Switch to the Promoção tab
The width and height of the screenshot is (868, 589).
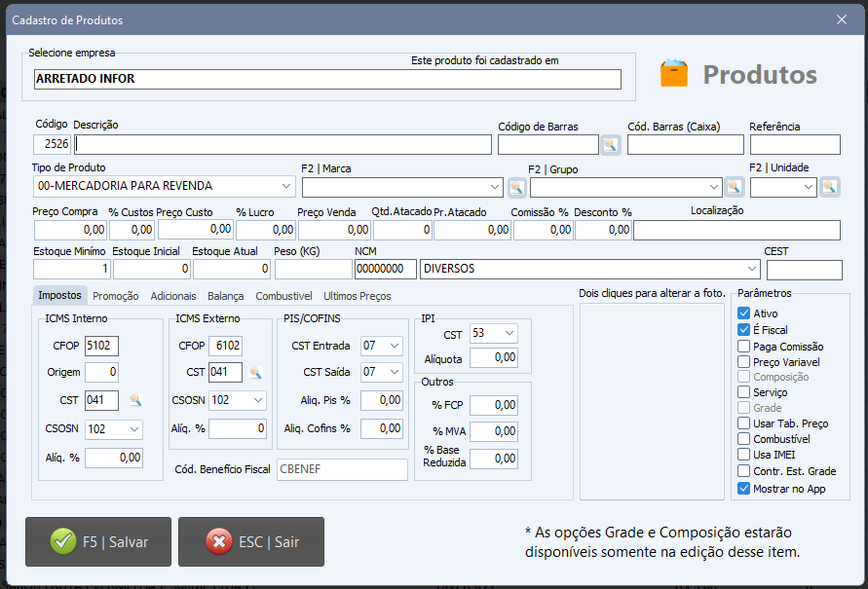point(116,296)
